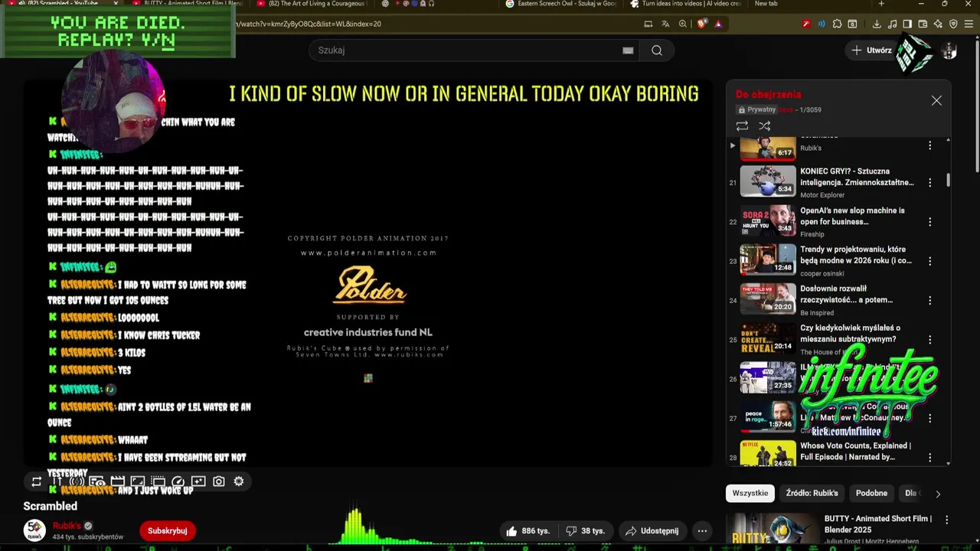Click the red extension icon in browser toolbar

point(807,24)
